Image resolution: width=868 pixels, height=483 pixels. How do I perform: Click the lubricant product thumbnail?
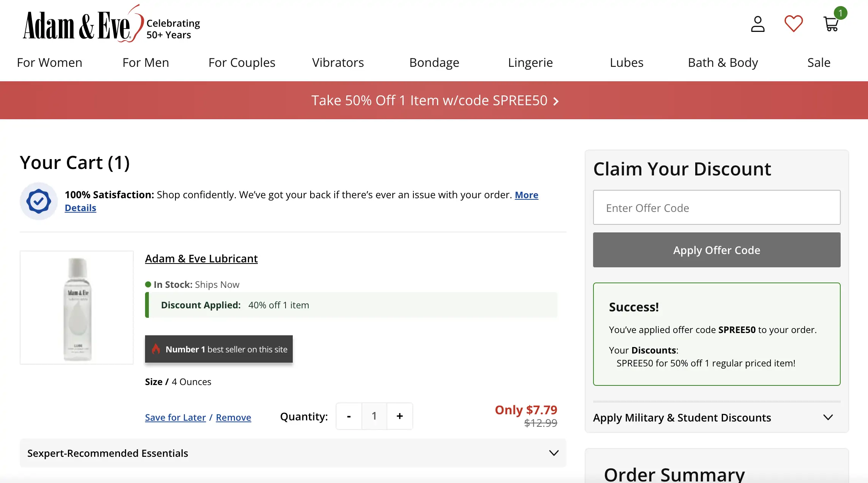77,308
